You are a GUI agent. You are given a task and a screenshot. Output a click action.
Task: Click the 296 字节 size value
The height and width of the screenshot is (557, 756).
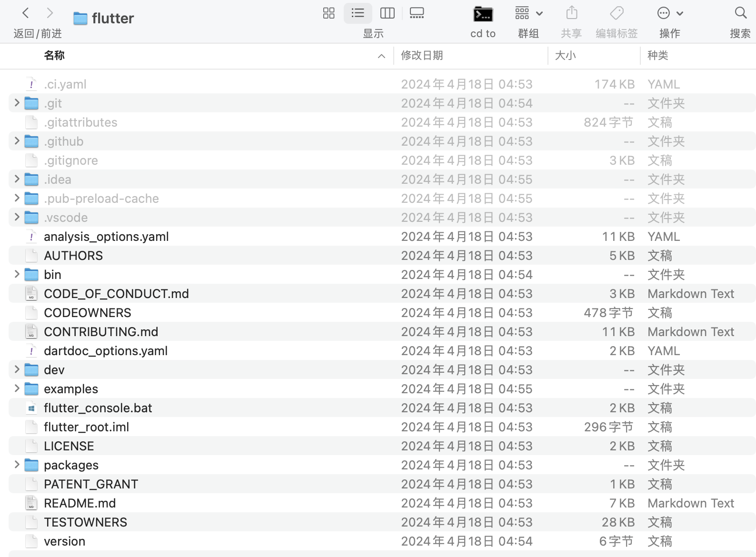pyautogui.click(x=609, y=427)
